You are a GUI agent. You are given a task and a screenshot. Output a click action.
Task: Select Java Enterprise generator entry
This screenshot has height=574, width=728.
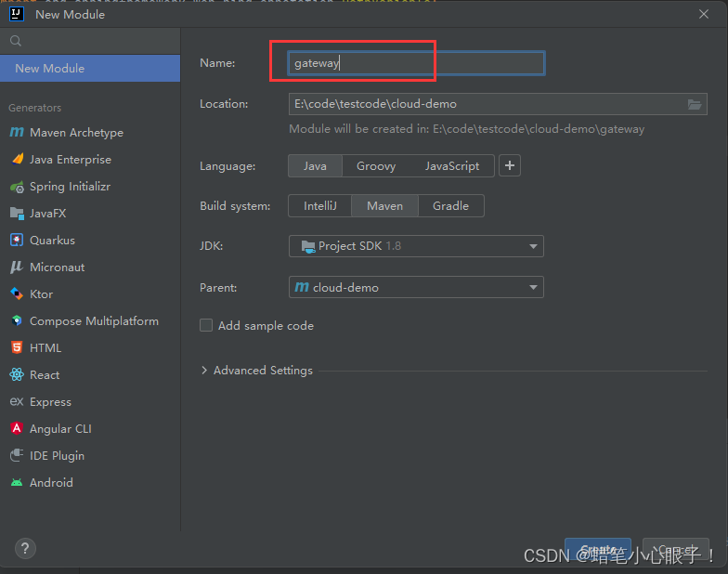90,160
